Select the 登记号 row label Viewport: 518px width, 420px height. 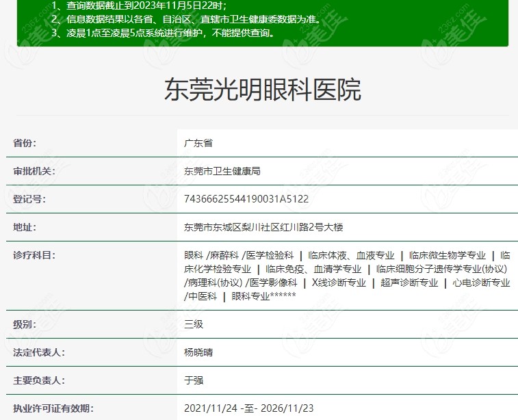click(x=29, y=199)
